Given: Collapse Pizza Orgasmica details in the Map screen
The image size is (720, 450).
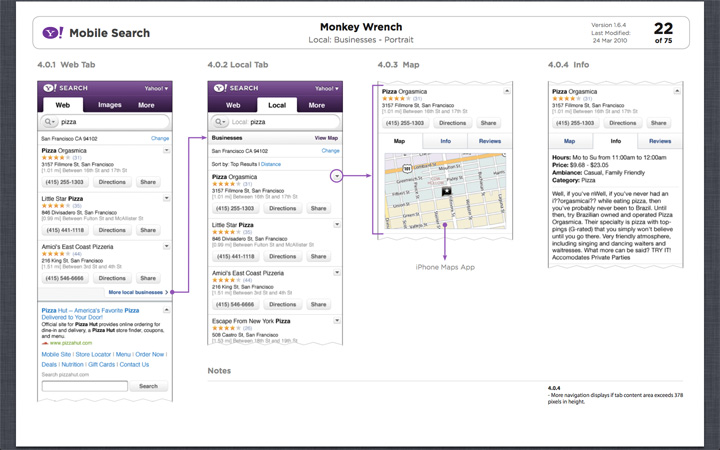Looking at the screenshot, I should 505,93.
